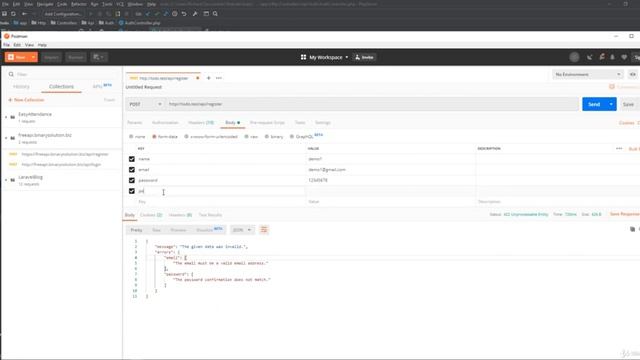Open the No Environment dropdown
Viewport: 640px width, 360px height.
point(587,74)
